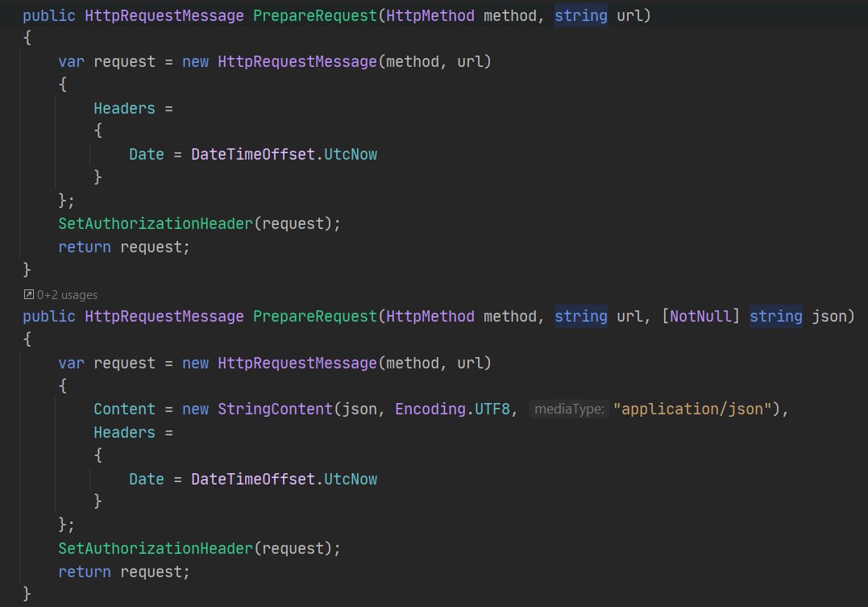
Task: Click the "[NotNull]" attribute
Action: pos(701,317)
